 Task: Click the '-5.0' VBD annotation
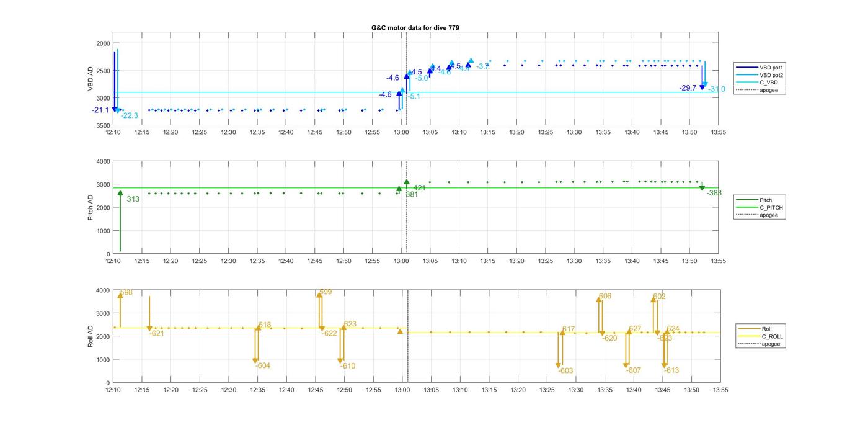(422, 78)
